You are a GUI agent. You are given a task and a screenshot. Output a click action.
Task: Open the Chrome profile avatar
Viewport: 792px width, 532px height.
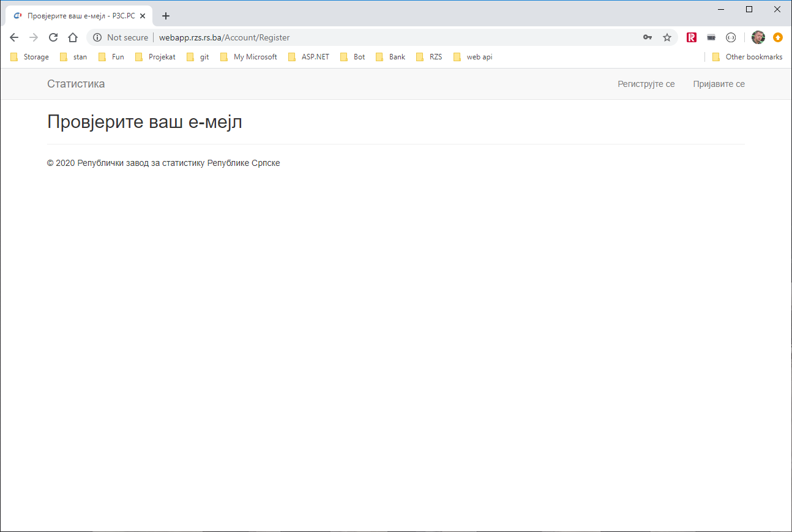coord(758,37)
